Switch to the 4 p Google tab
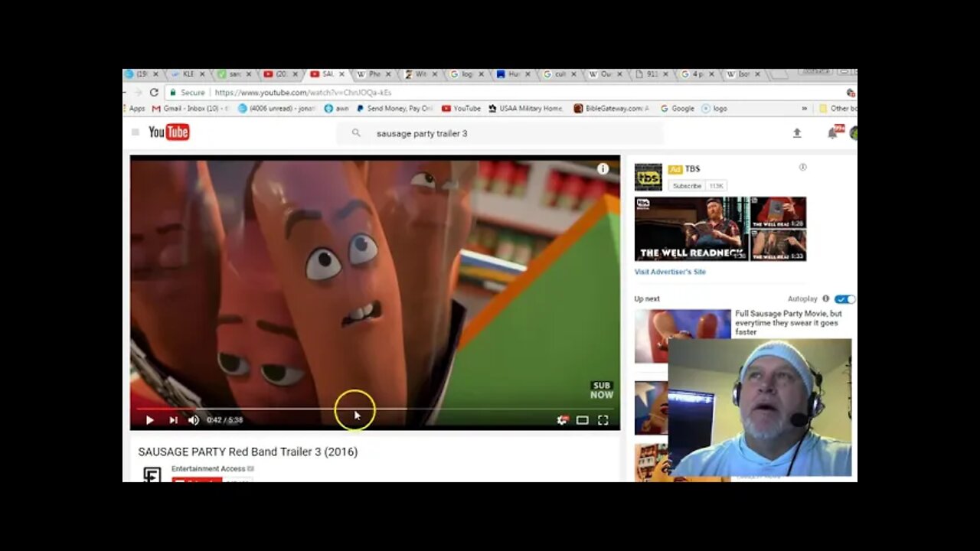The image size is (980, 551). pos(698,74)
